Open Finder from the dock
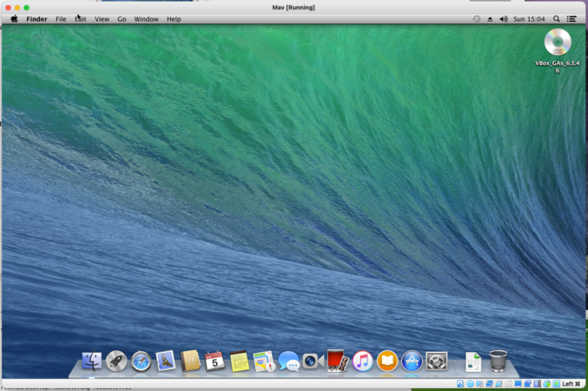This screenshot has width=588, height=391. (x=92, y=361)
